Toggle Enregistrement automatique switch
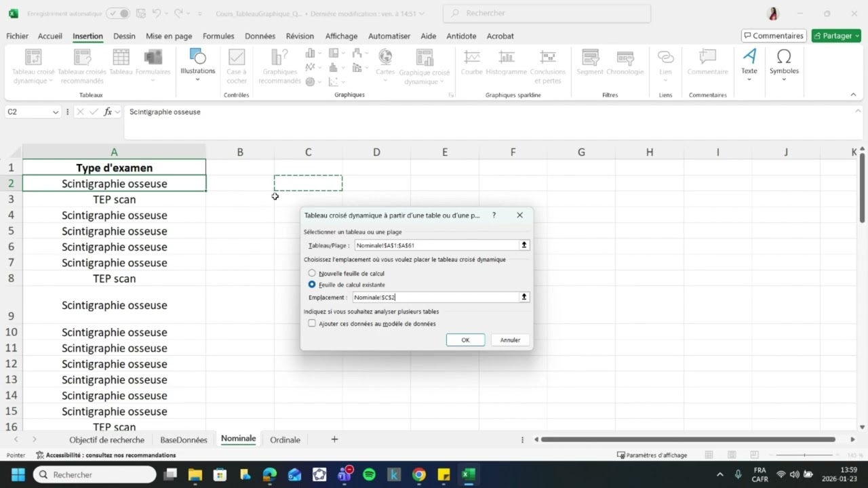The height and width of the screenshot is (488, 868). (118, 13)
